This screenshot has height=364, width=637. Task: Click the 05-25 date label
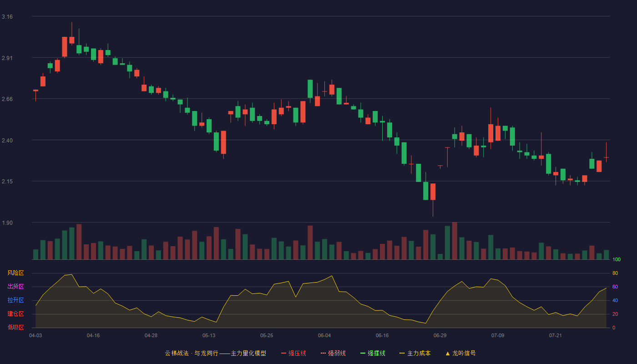pos(267,335)
